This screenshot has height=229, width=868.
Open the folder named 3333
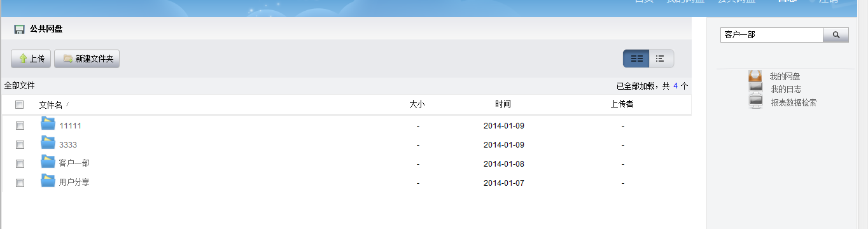pos(68,145)
